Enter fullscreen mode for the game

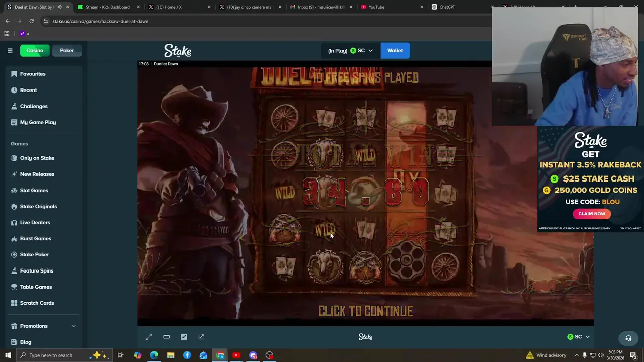149,337
